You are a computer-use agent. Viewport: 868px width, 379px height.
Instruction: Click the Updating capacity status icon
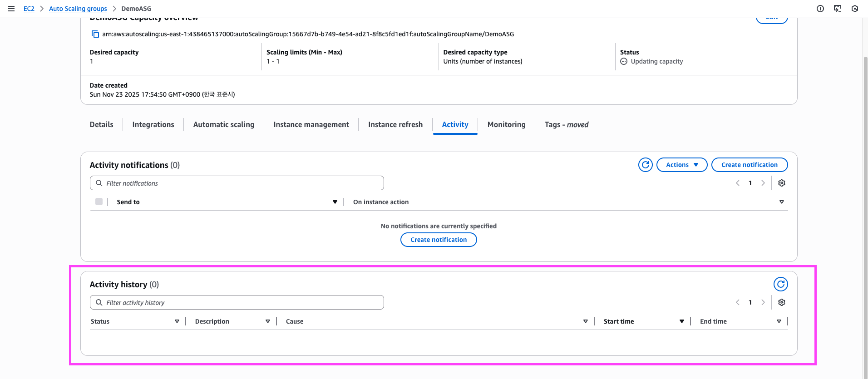tap(624, 61)
